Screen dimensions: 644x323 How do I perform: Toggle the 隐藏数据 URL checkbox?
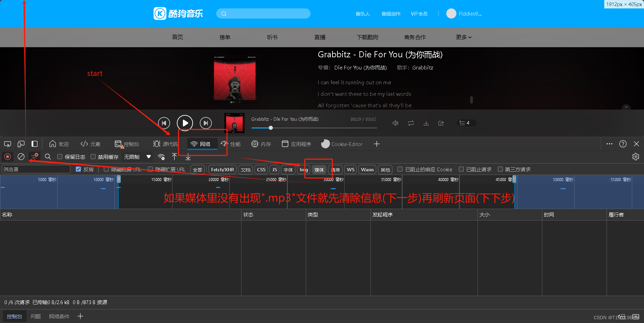pyautogui.click(x=106, y=169)
